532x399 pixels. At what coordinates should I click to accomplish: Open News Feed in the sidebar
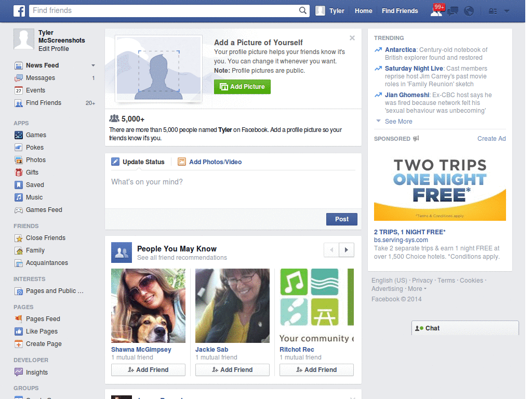click(43, 65)
